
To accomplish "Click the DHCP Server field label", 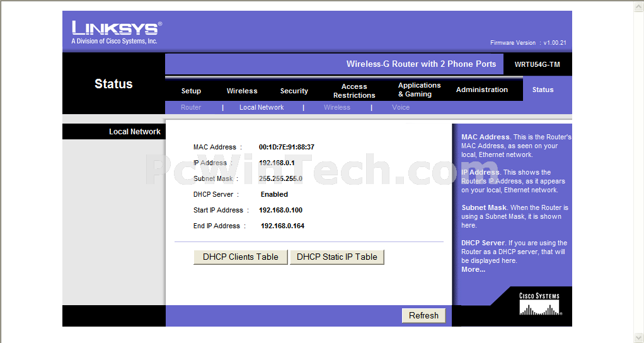I will [216, 194].
